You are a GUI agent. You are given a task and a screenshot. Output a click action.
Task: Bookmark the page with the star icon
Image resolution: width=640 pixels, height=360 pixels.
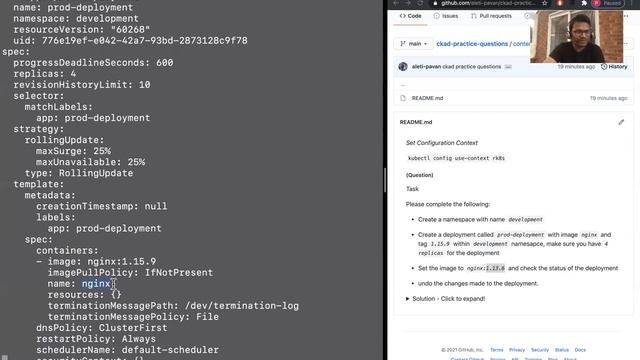tap(544, 3)
